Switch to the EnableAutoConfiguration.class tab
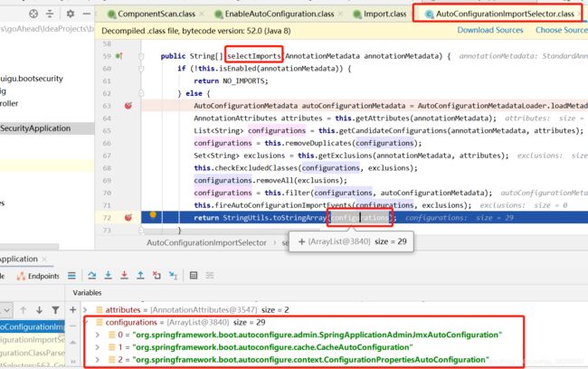 (x=280, y=14)
